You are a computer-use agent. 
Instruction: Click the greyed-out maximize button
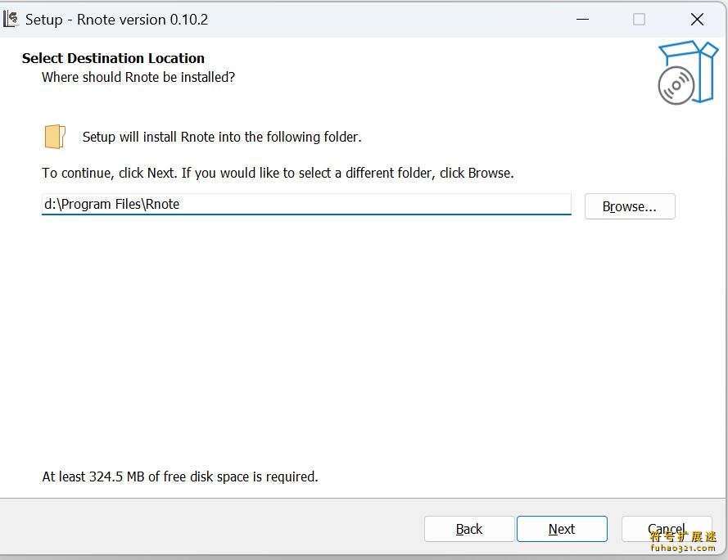tap(639, 20)
